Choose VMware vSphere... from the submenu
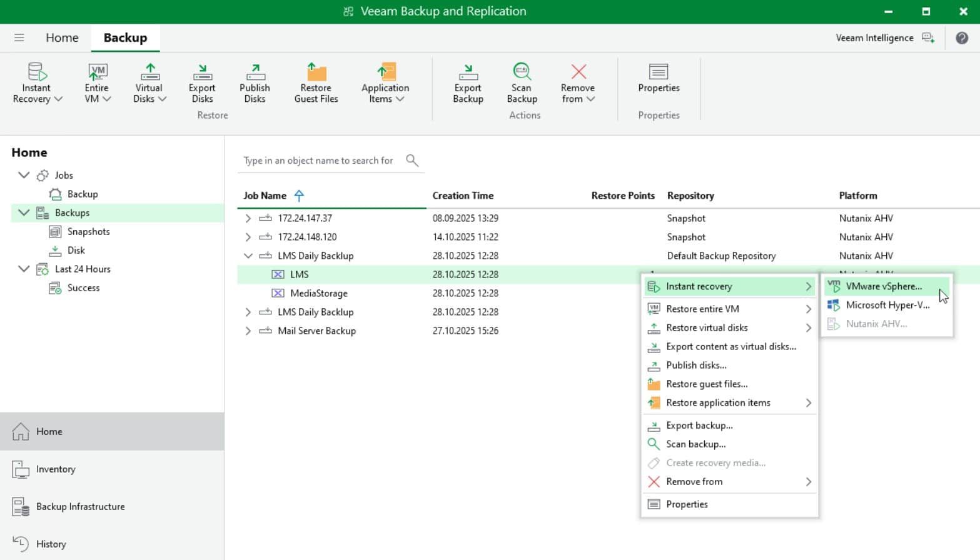980x560 pixels. pos(887,286)
